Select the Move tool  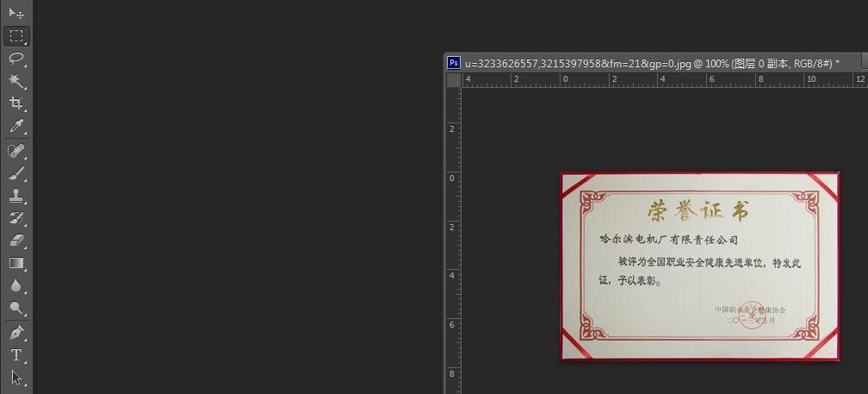click(x=16, y=13)
